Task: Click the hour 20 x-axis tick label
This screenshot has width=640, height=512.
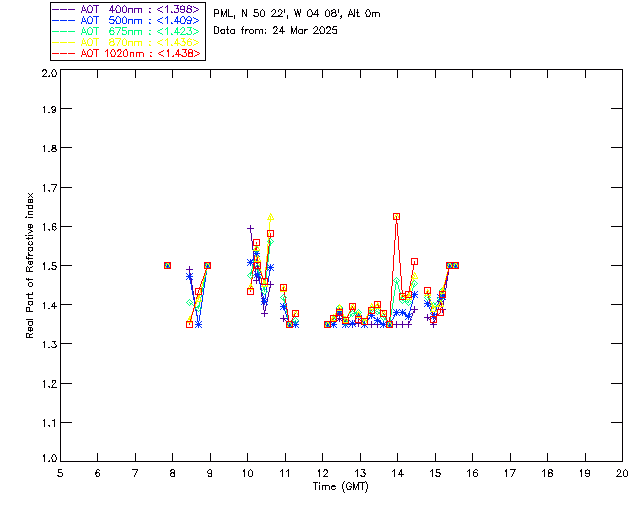Action: (x=622, y=473)
